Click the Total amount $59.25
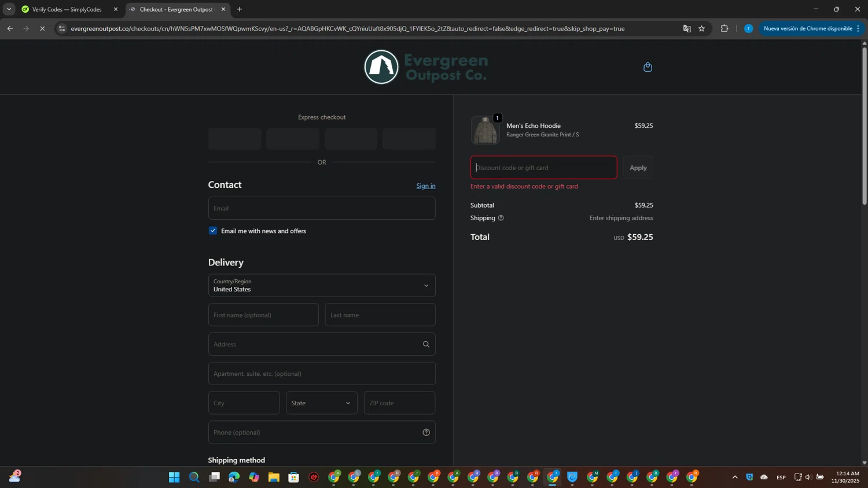 click(640, 237)
